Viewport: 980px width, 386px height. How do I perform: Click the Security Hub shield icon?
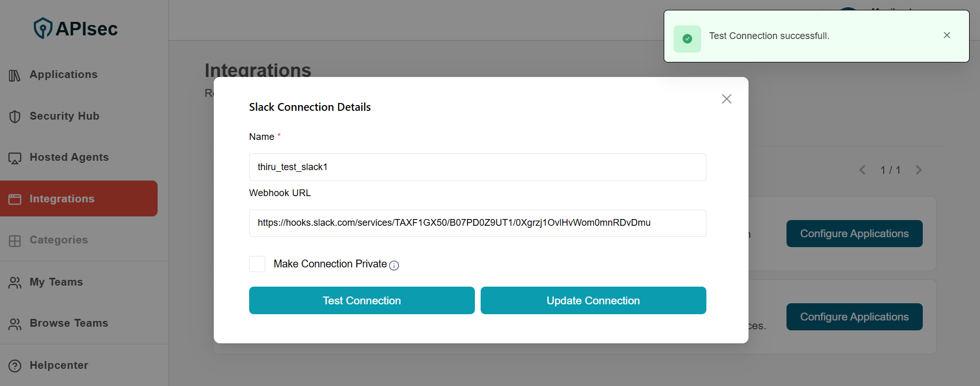[x=15, y=117]
